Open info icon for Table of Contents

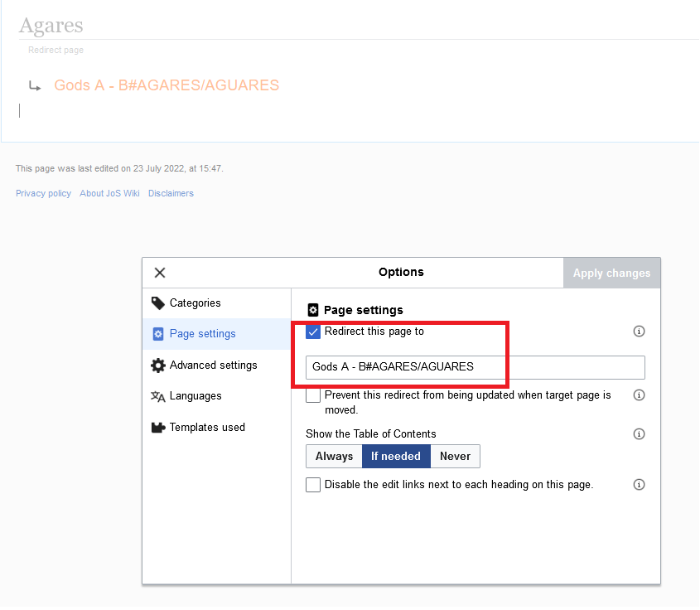point(639,434)
